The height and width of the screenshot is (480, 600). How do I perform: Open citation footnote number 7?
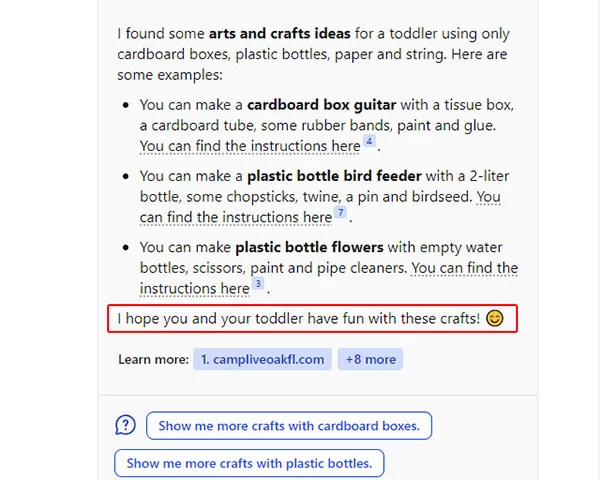[341, 212]
